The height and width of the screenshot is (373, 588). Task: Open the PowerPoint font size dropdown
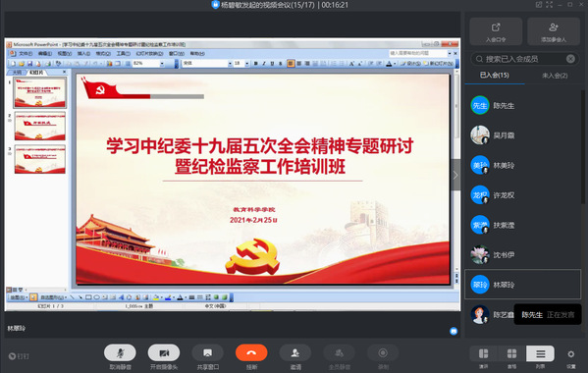(x=246, y=64)
